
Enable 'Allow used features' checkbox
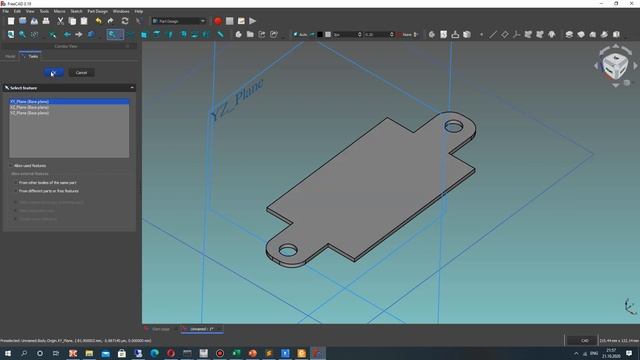(11, 166)
